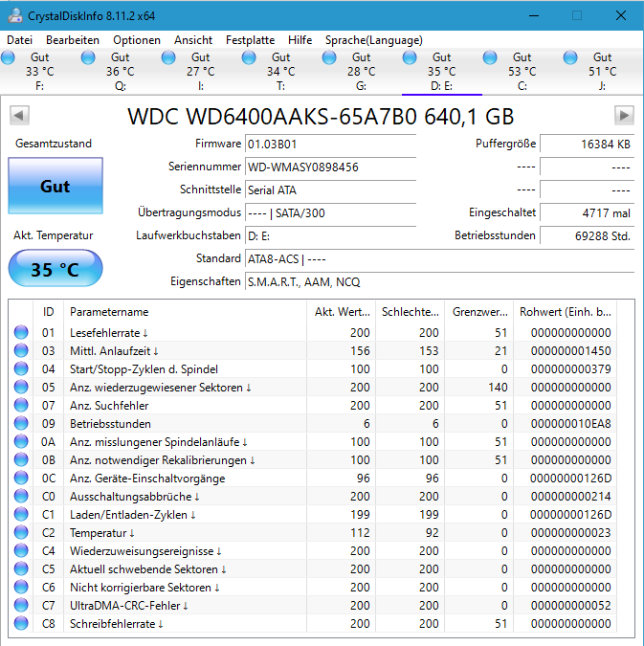Go to previous disk with left arrow

coord(19,116)
